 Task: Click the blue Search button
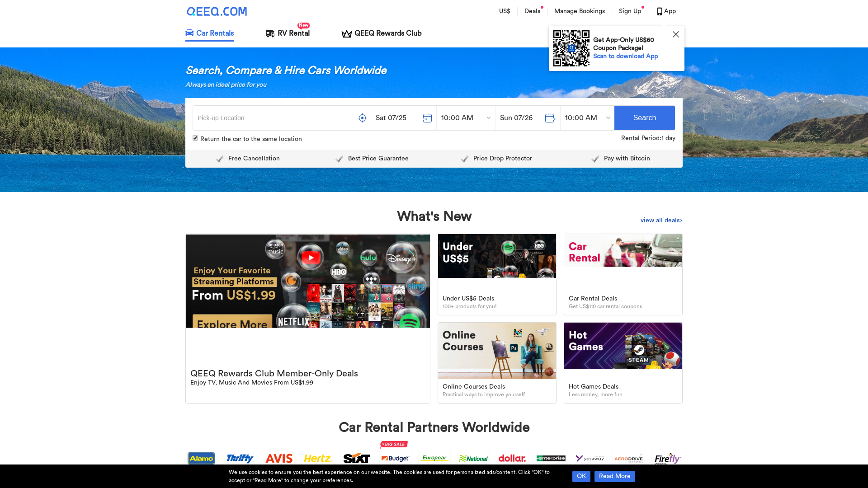pyautogui.click(x=645, y=118)
